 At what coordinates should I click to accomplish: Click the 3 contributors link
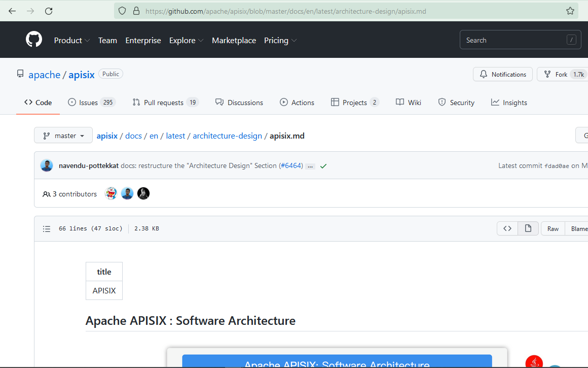pyautogui.click(x=70, y=194)
